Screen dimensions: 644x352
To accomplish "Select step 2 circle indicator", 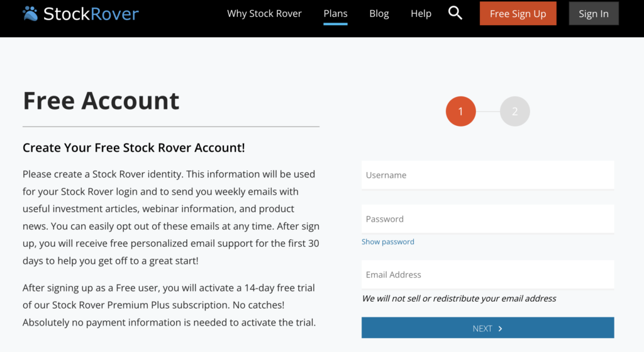I will (x=515, y=111).
